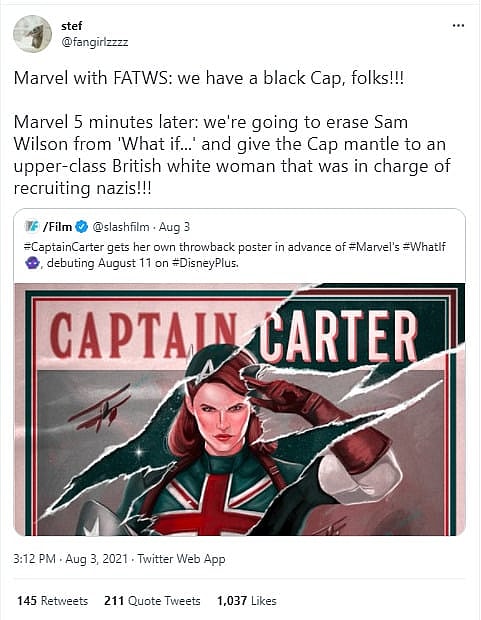Open the #CaptainCarter hashtag
Screen dimensions: 481x620
64,247
